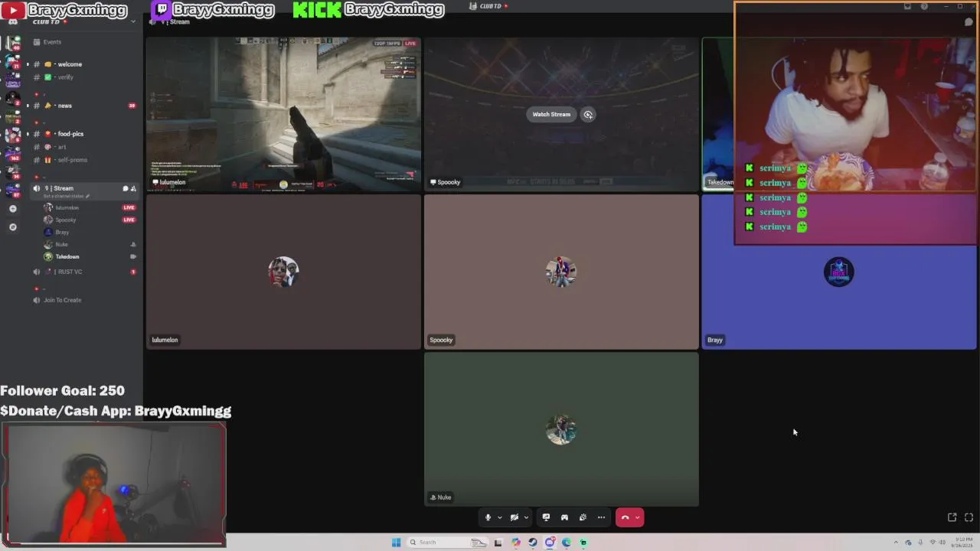980x551 pixels.
Task: Open the Windows Start menu
Action: tap(396, 542)
